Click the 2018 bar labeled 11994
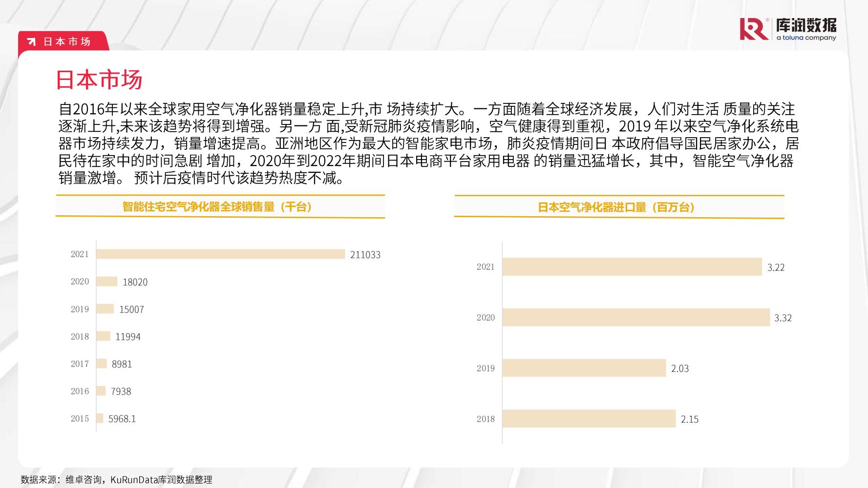The image size is (868, 488). click(x=104, y=336)
